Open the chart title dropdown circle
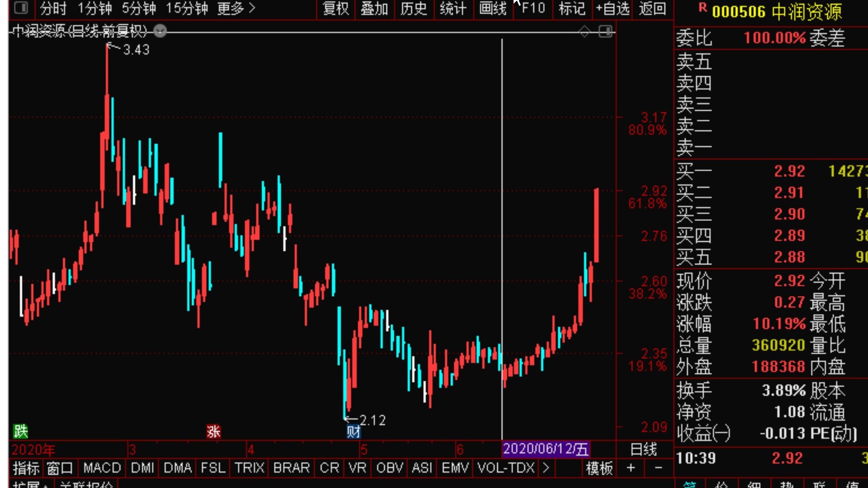The width and height of the screenshot is (868, 488). (160, 31)
